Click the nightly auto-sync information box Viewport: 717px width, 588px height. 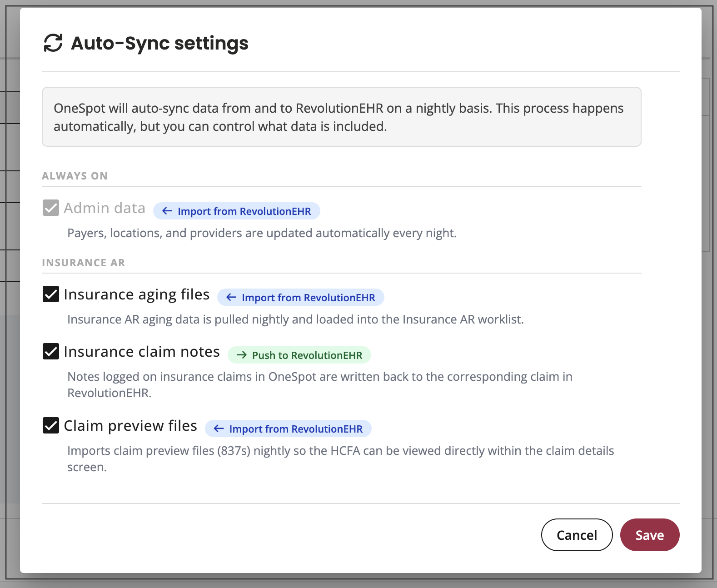point(342,117)
